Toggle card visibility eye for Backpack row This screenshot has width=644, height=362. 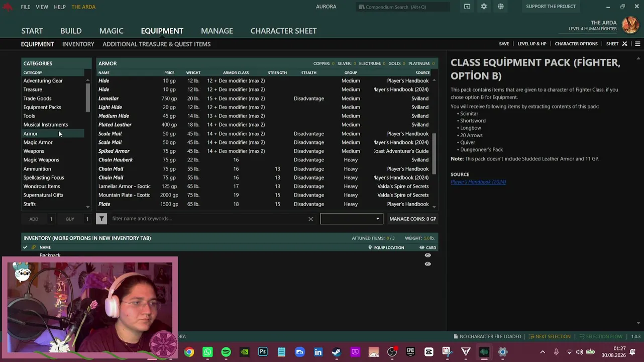(427, 255)
